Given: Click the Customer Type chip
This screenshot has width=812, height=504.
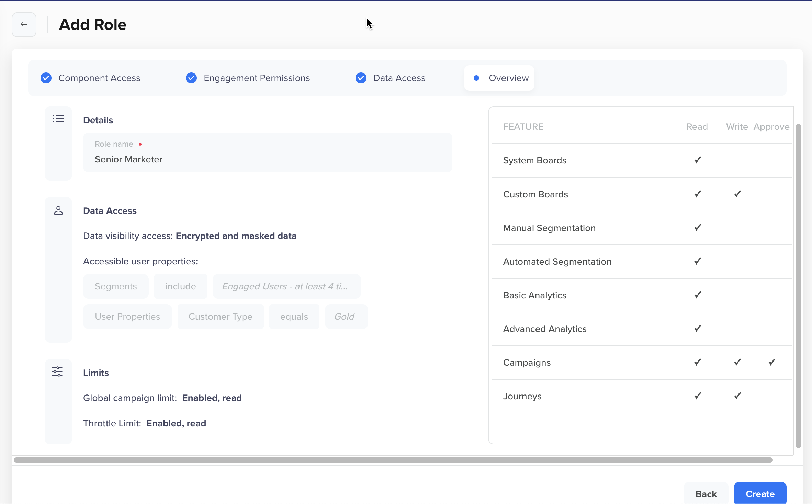Looking at the screenshot, I should [x=221, y=317].
